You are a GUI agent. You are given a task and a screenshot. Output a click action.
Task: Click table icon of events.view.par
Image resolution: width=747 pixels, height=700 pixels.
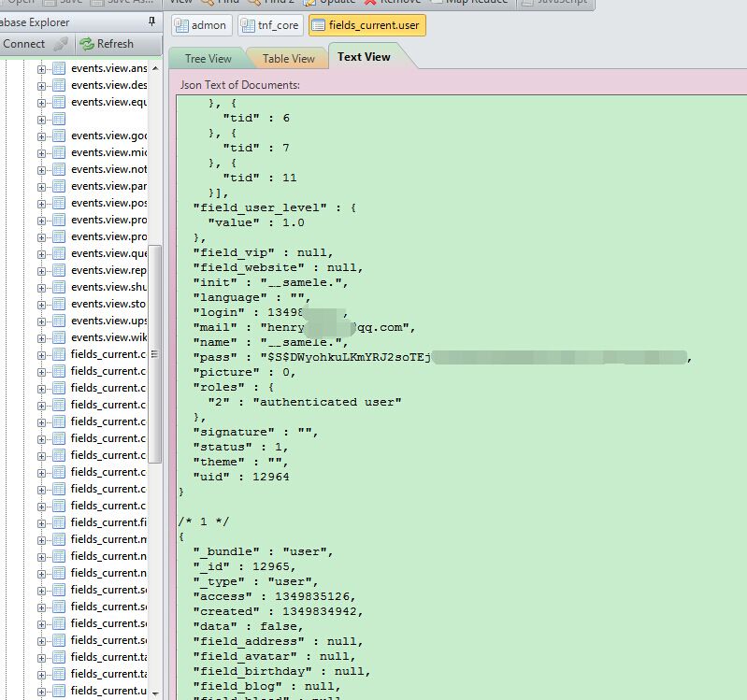click(59, 186)
